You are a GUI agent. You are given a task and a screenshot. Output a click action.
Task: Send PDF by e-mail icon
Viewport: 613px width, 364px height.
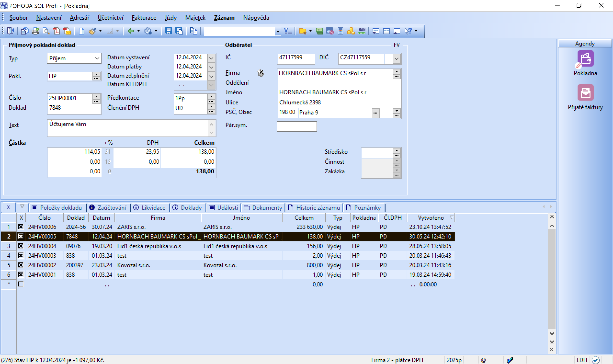click(x=67, y=31)
